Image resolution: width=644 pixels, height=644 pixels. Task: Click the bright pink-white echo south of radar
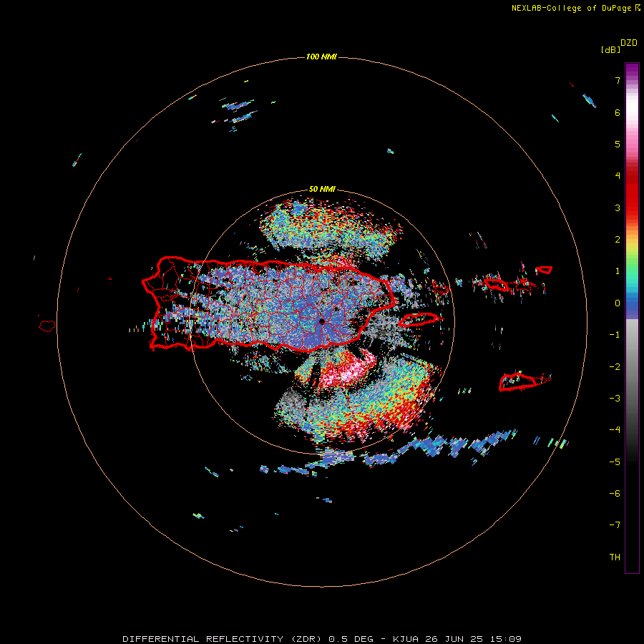349,371
